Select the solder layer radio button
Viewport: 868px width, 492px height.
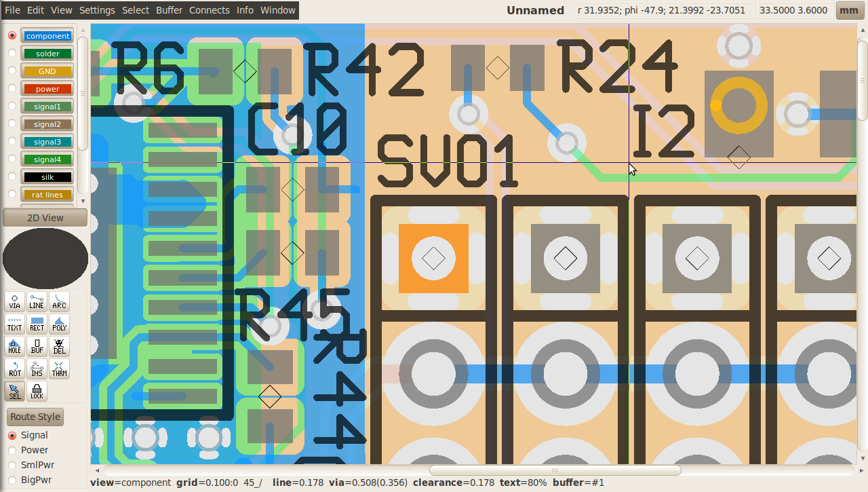click(12, 53)
